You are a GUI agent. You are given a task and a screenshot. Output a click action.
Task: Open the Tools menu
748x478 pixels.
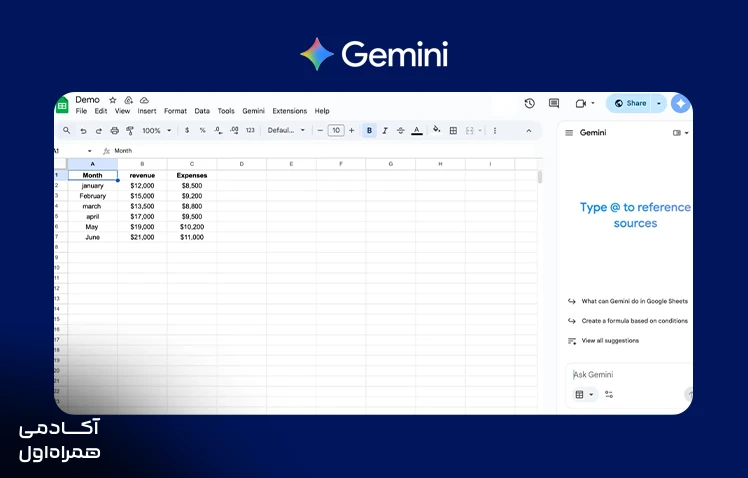[226, 111]
